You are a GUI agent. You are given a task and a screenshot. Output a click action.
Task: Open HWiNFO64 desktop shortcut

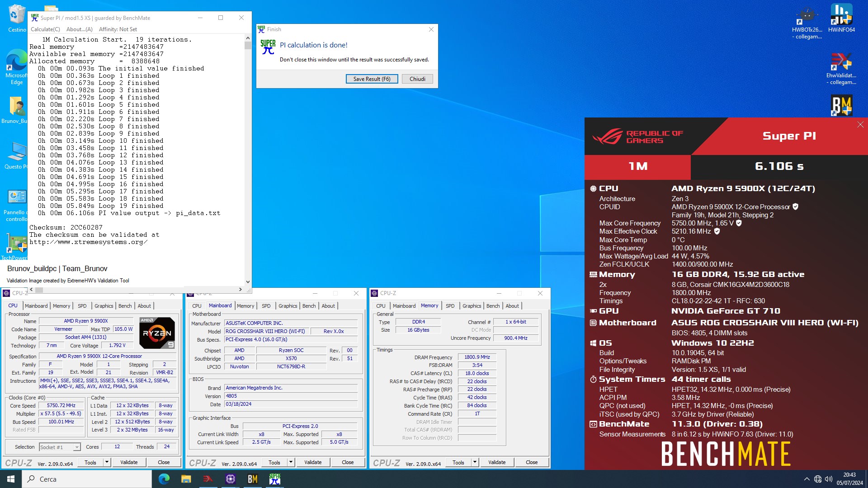(841, 18)
